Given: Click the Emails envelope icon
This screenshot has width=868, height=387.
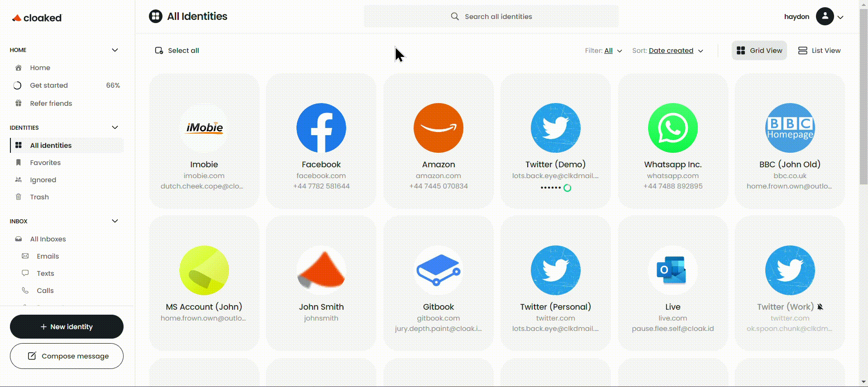Looking at the screenshot, I should click(x=25, y=256).
